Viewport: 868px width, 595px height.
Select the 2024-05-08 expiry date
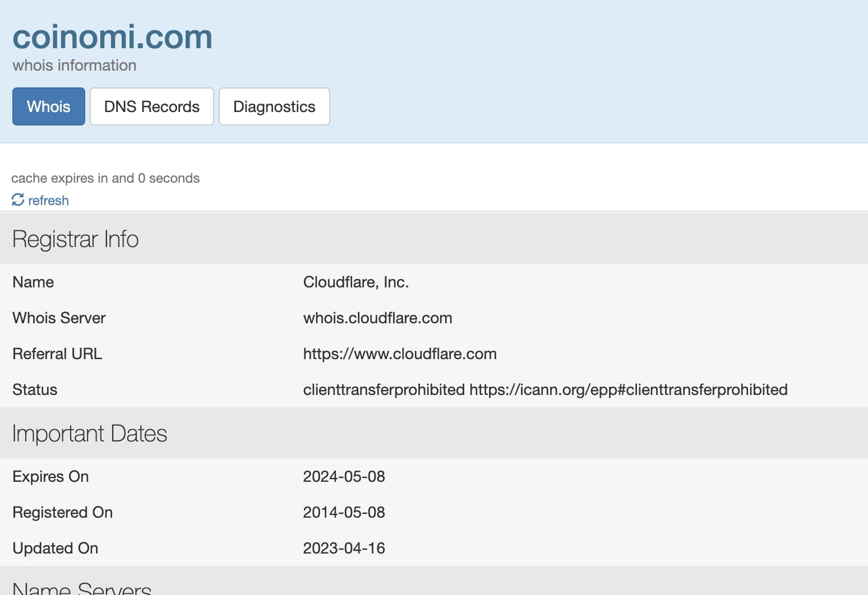click(x=344, y=477)
